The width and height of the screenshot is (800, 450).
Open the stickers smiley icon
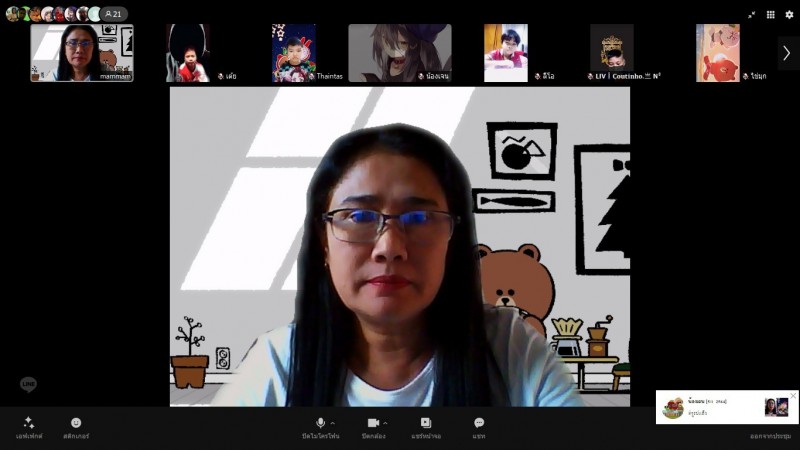tap(76, 423)
